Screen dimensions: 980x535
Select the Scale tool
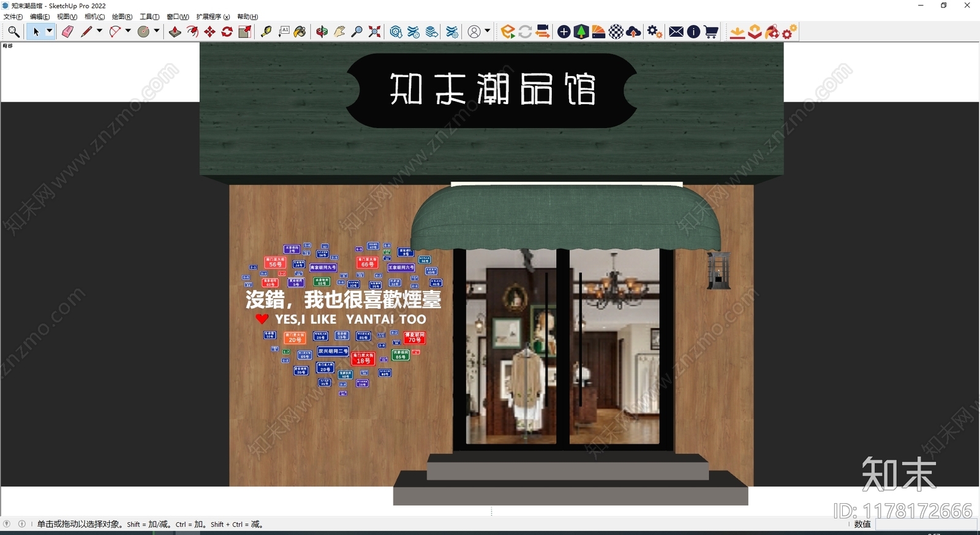coord(244,32)
